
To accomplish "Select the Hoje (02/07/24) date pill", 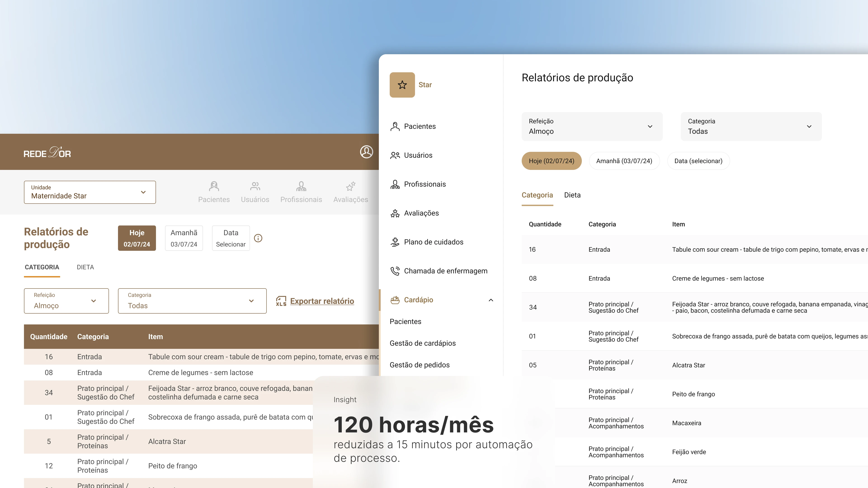I will tap(552, 161).
